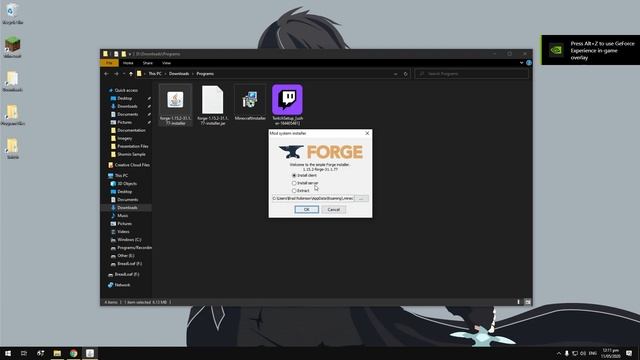This screenshot has width=640, height=360.
Task: Select the blank forge installer.jar file
Action: [212, 105]
